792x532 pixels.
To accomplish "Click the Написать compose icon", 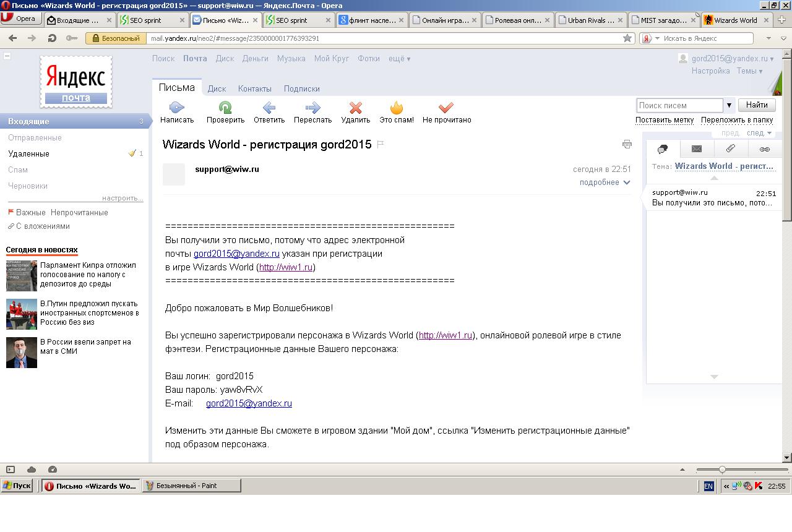I will pyautogui.click(x=177, y=108).
